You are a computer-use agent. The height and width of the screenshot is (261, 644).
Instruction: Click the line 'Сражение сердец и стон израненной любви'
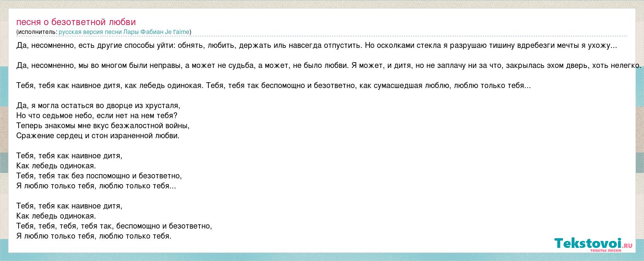[98, 136]
